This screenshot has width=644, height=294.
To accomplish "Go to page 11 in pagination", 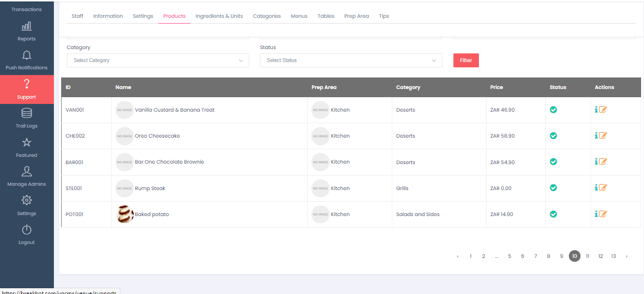I will tap(587, 256).
